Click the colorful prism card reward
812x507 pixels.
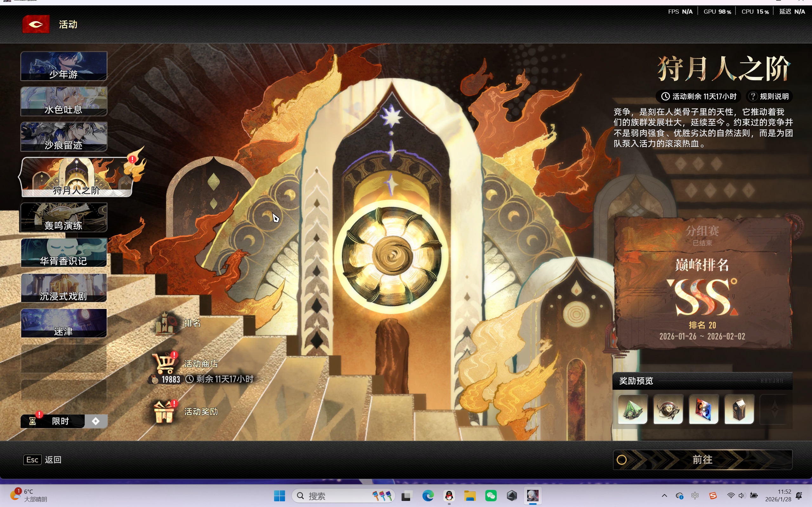pos(704,409)
